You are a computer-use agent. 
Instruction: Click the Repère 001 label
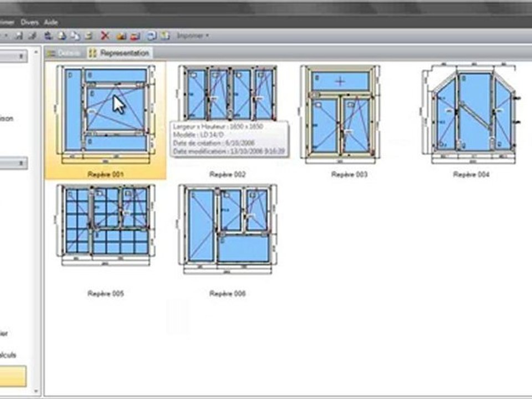click(x=105, y=175)
